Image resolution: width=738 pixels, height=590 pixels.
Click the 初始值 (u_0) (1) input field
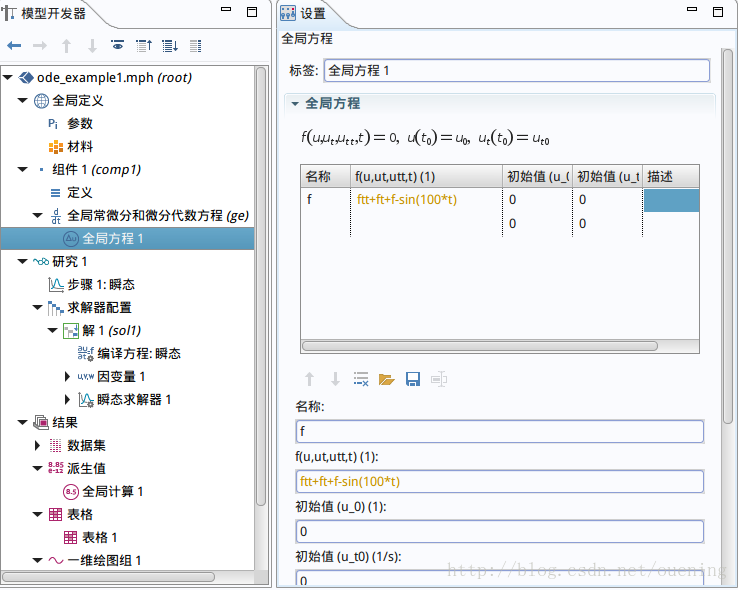(x=500, y=532)
